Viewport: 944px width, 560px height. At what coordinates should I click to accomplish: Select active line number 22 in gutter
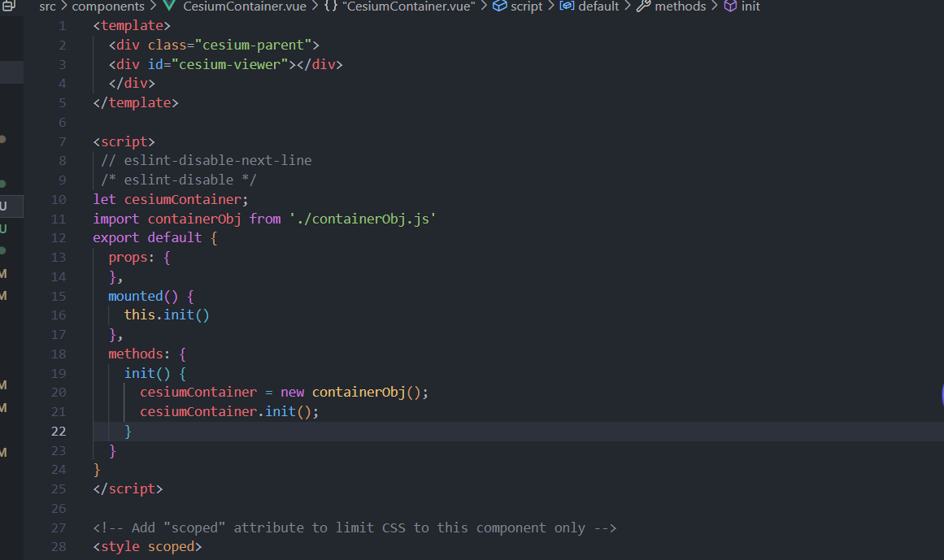click(59, 432)
